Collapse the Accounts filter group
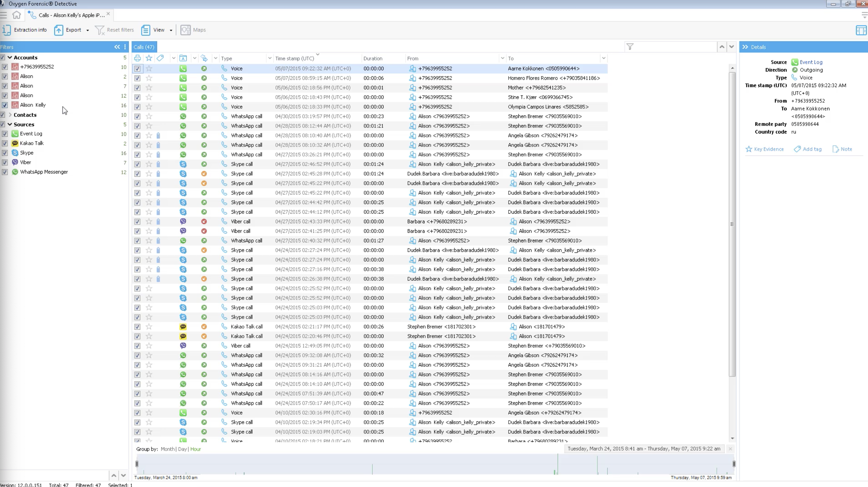The width and height of the screenshot is (868, 487). pyautogui.click(x=10, y=57)
